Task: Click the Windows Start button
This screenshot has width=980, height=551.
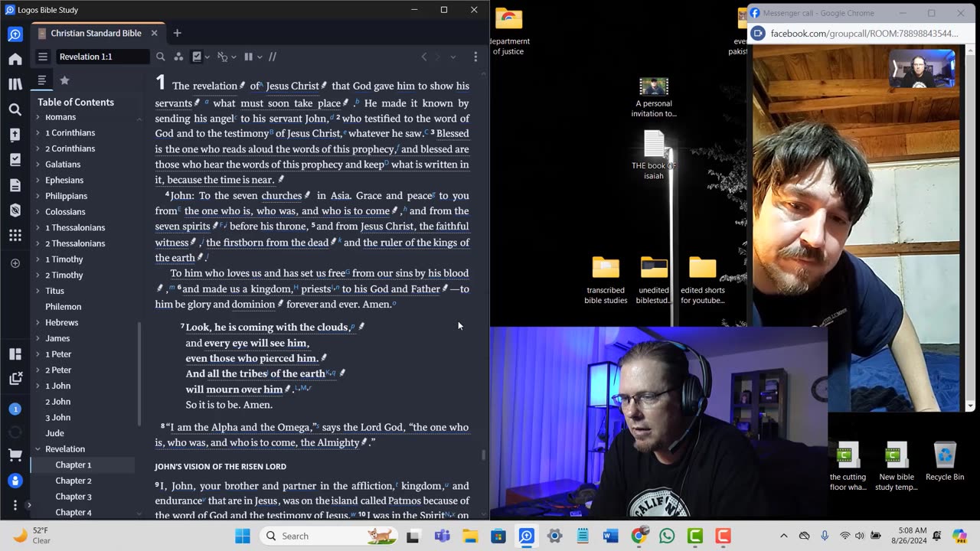Action: [x=243, y=536]
